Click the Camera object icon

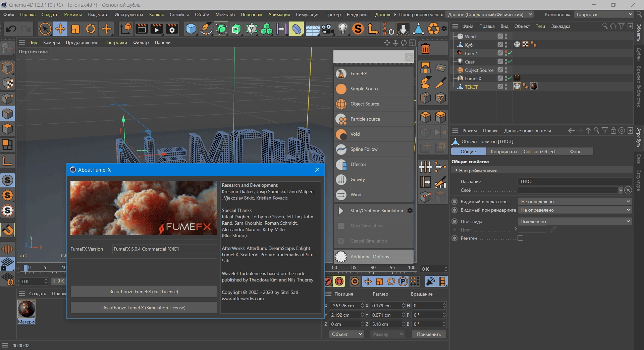tap(328, 29)
